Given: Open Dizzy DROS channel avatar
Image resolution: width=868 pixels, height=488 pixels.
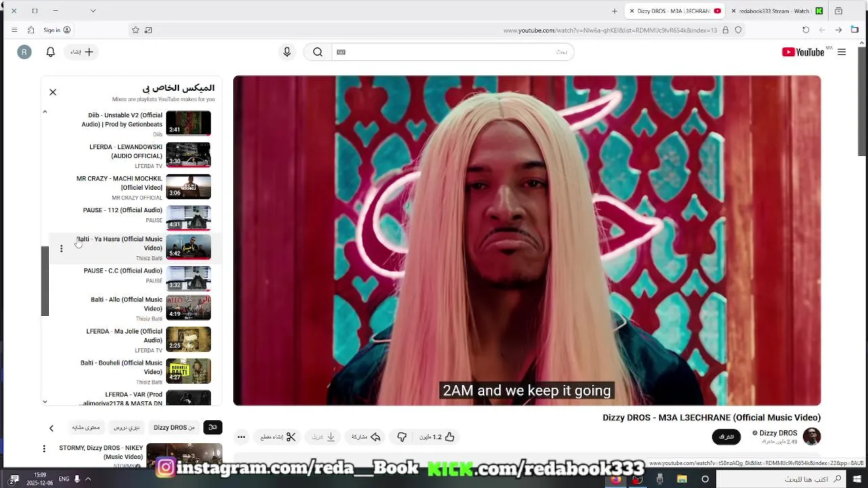Looking at the screenshot, I should [812, 436].
